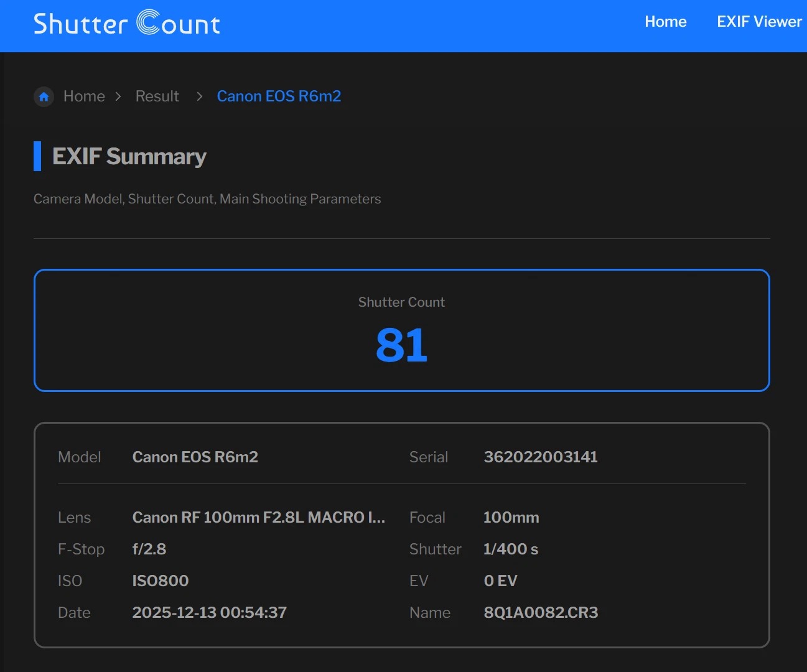807x672 pixels.
Task: Click the date value 2025-12-13 00:54:37
Action: (209, 613)
